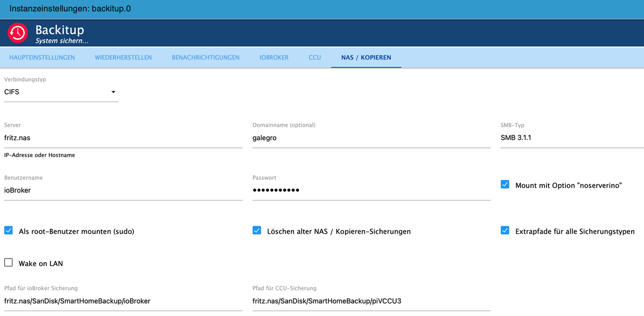Viewport: 644px width, 316px height.
Task: Switch to the Wiederherstellen tab
Action: (123, 58)
